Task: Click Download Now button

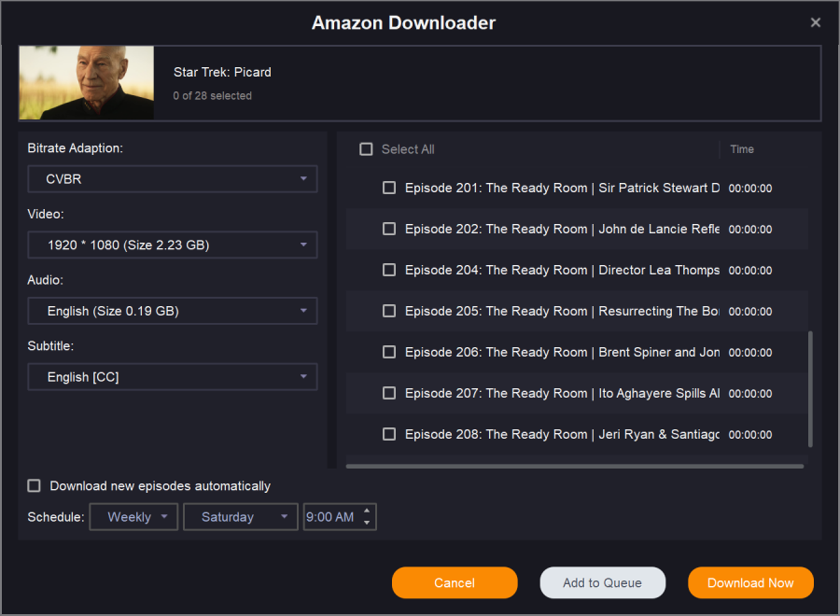Action: (x=750, y=582)
